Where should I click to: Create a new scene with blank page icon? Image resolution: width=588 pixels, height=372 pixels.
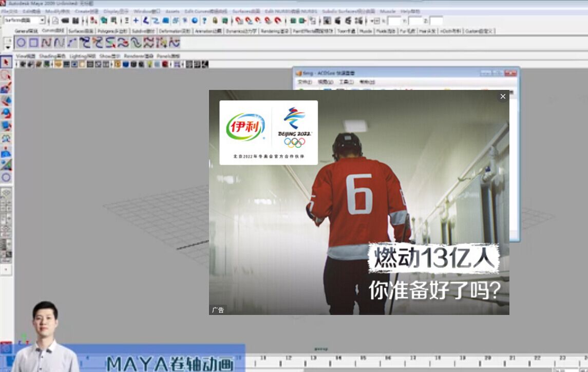(55, 21)
